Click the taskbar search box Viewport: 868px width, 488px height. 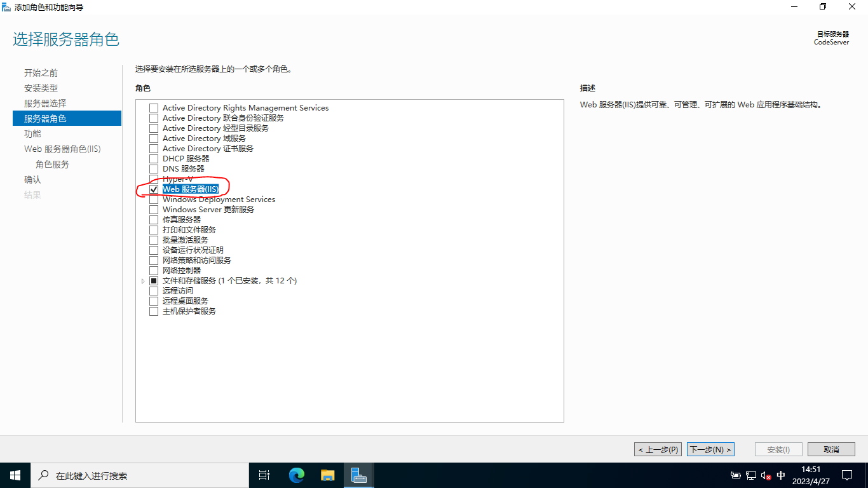tap(140, 475)
